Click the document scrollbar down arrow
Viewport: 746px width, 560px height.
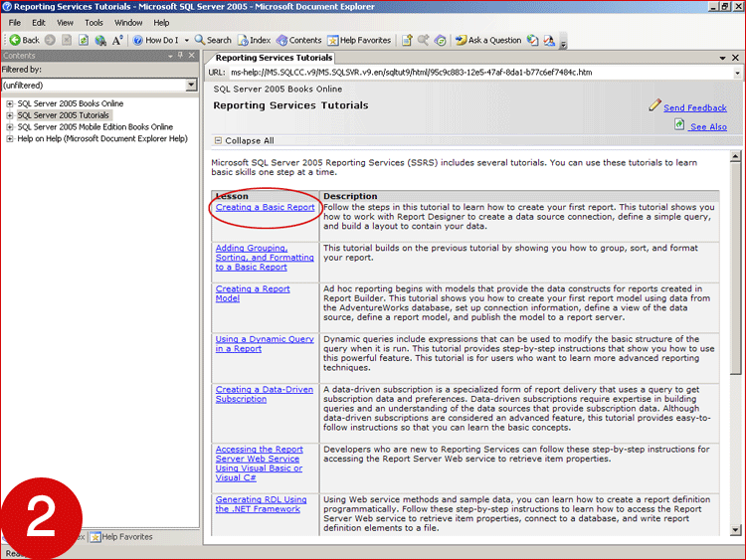pyautogui.click(x=735, y=529)
